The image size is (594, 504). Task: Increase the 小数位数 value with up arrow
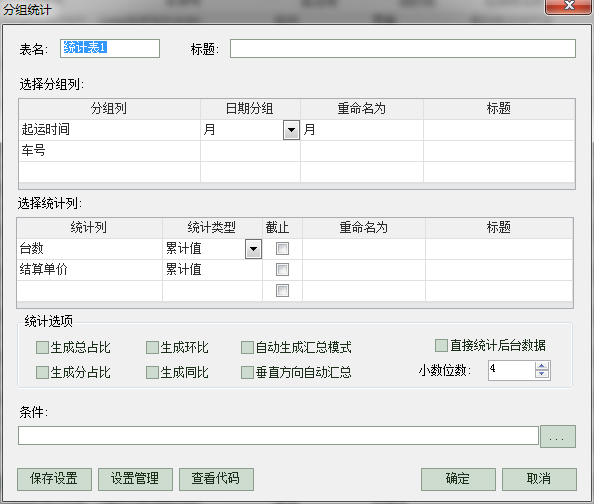pos(542,366)
